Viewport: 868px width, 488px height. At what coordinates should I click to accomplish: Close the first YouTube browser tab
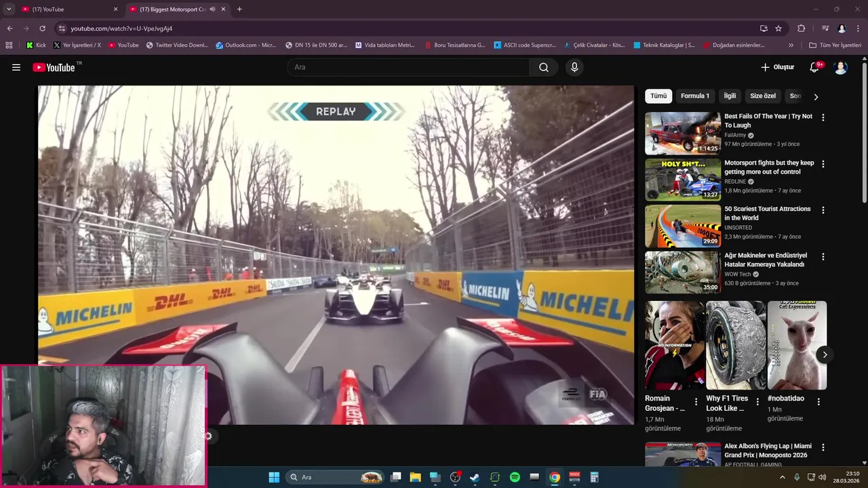[x=115, y=9]
